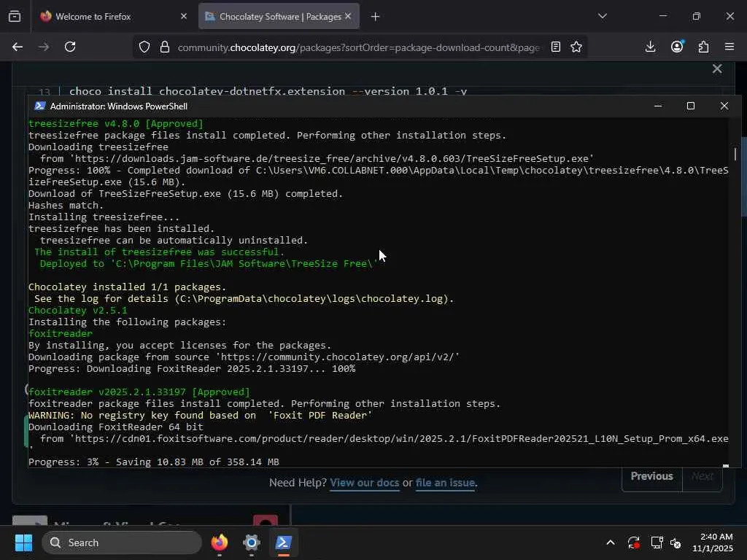Open Settings gear from the taskbar

252,542
